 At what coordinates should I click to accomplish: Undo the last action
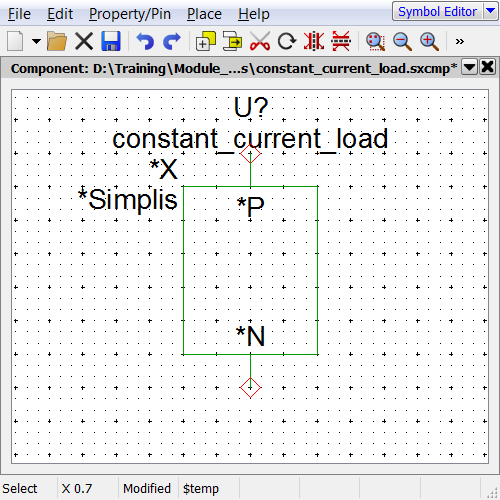click(x=145, y=41)
